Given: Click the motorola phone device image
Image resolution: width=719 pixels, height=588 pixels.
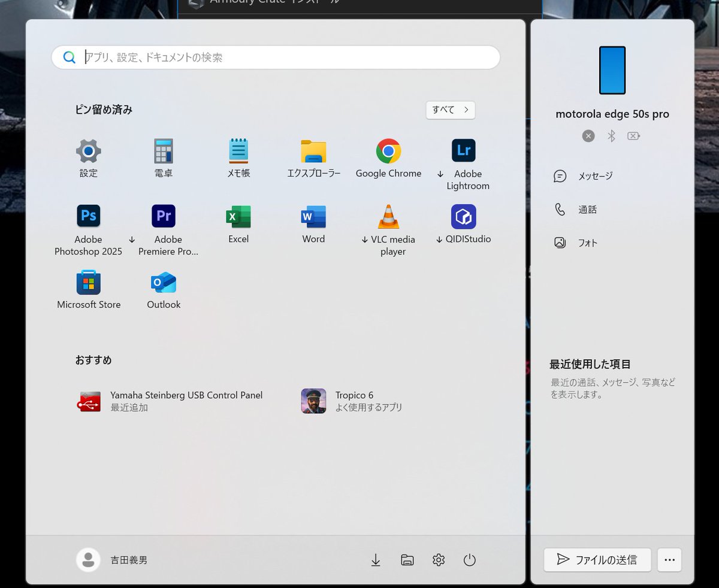Looking at the screenshot, I should pos(612,70).
